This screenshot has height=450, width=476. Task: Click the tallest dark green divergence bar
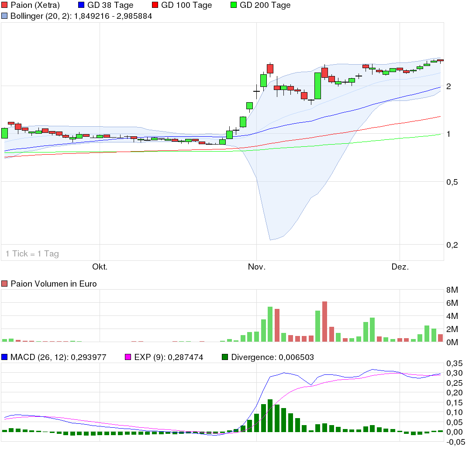[270, 415]
